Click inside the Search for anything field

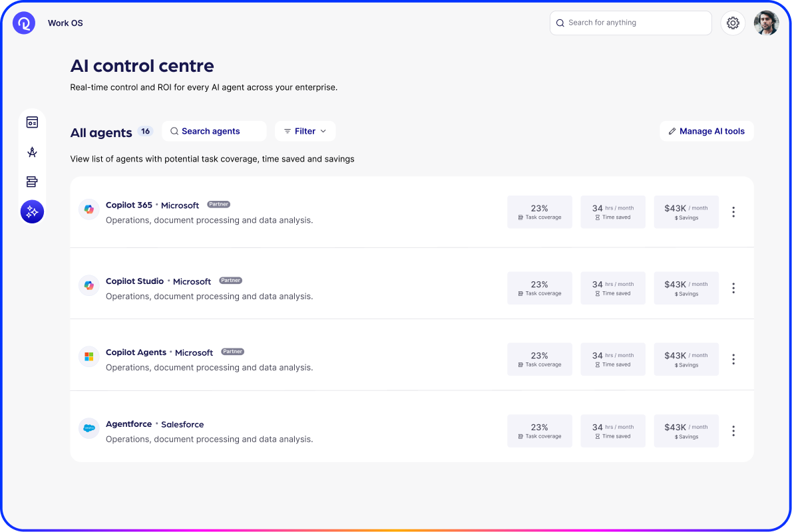630,23
